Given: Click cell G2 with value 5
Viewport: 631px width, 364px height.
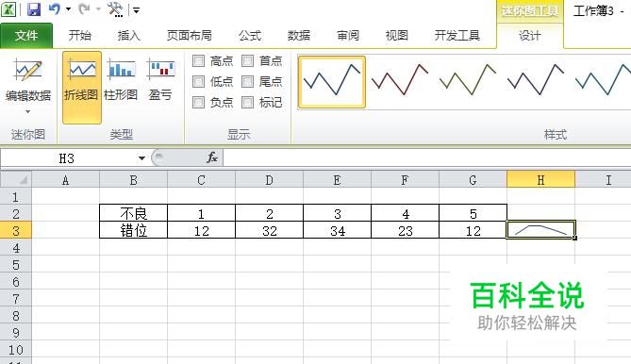Looking at the screenshot, I should point(473,213).
